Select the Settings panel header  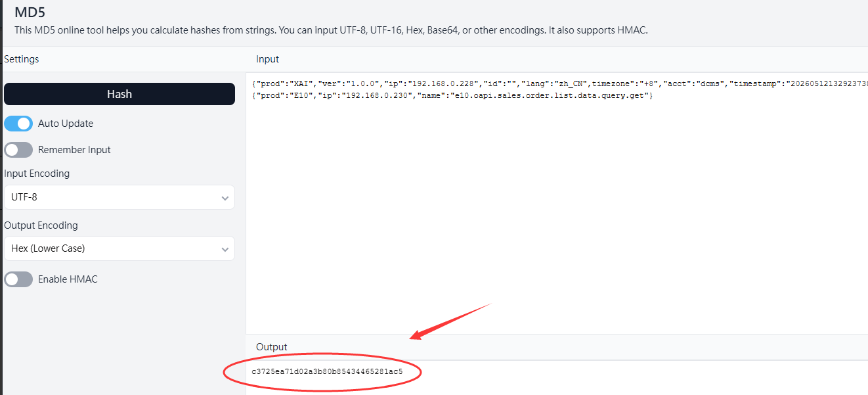(22, 59)
